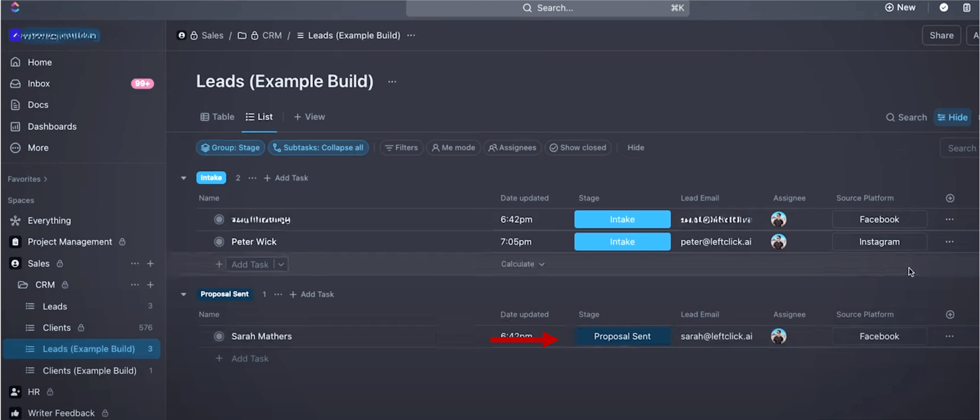Open Intake group ellipsis menu
Viewport: 980px width, 420px height.
(252, 178)
